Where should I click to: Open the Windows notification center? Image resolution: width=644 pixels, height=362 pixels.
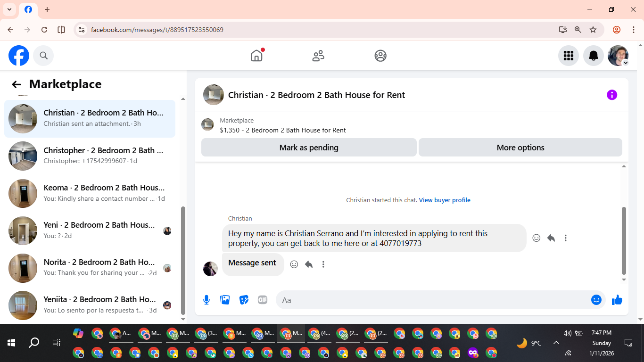(x=628, y=343)
